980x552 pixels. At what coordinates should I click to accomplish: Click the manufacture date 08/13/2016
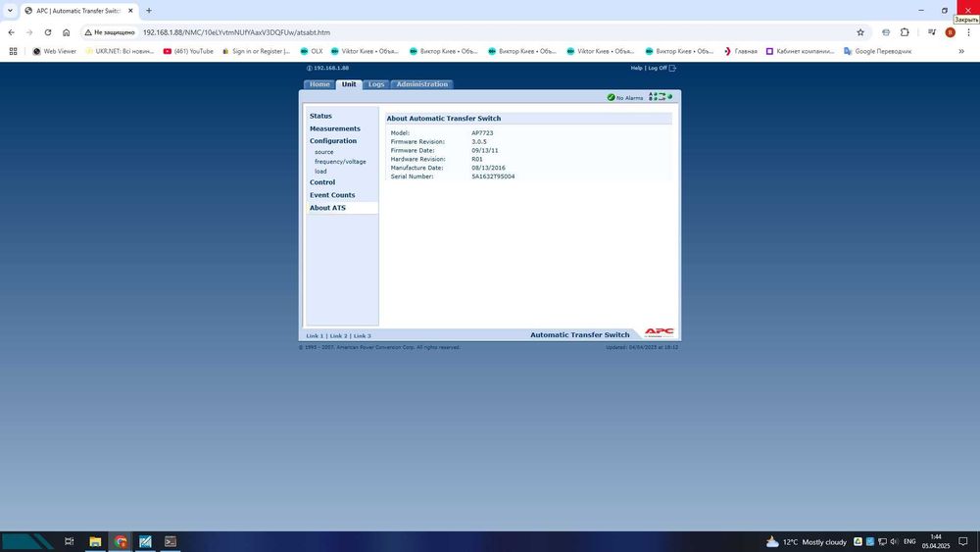click(x=488, y=169)
